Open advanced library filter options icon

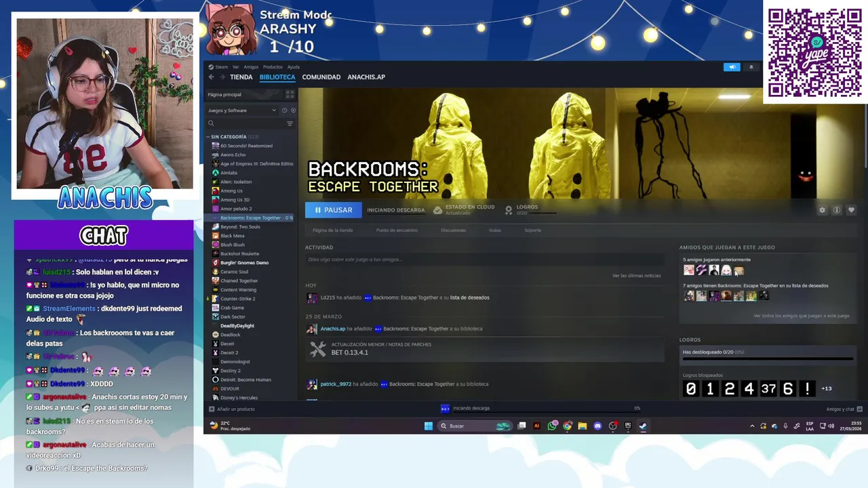[x=290, y=123]
